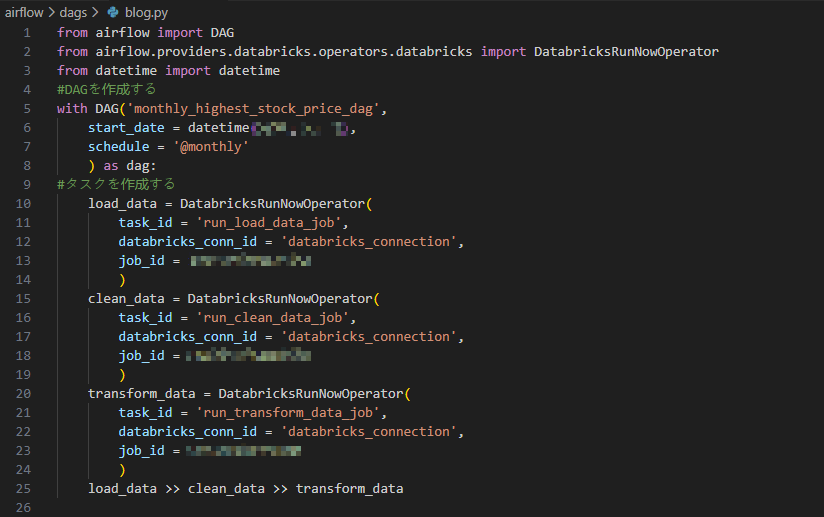The height and width of the screenshot is (517, 824).
Task: Click line number 15 in the gutter
Action: 23,298
